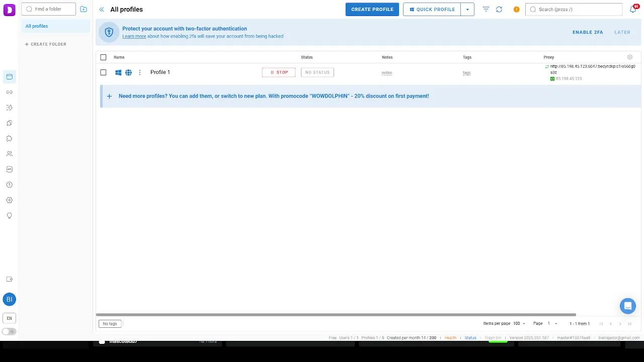Click the plus icon in promo banner
The height and width of the screenshot is (362, 644).
point(109,96)
